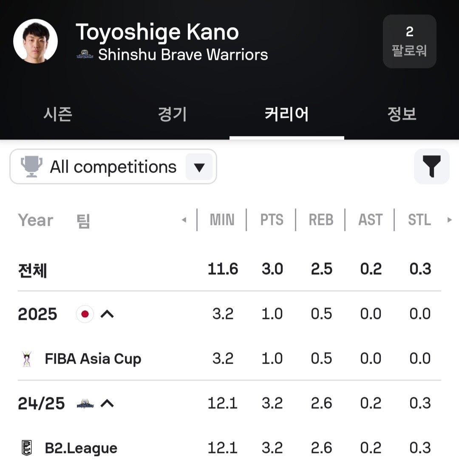Open the All competitions dropdown arrow

pyautogui.click(x=199, y=167)
